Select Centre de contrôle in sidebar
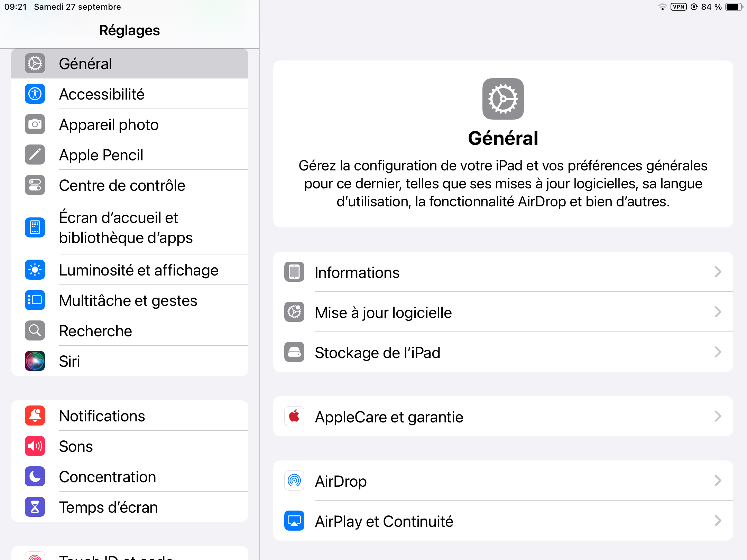 coord(122,185)
